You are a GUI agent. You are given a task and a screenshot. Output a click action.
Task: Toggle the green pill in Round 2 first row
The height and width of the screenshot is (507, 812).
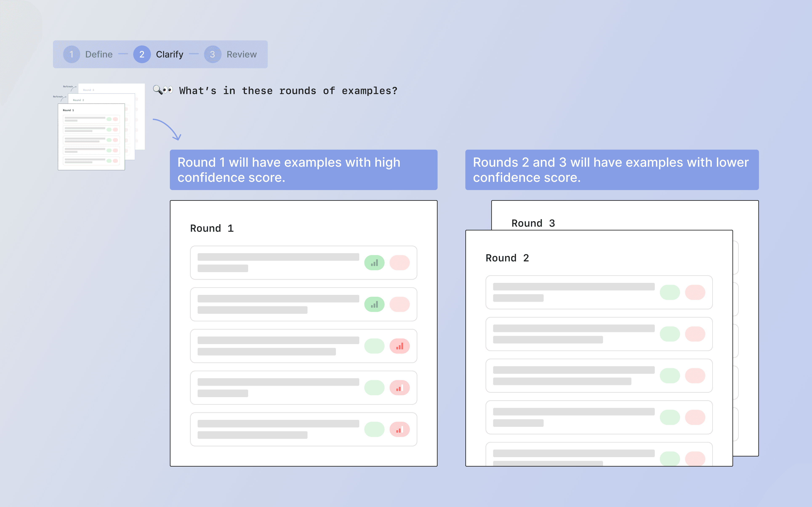[670, 292]
